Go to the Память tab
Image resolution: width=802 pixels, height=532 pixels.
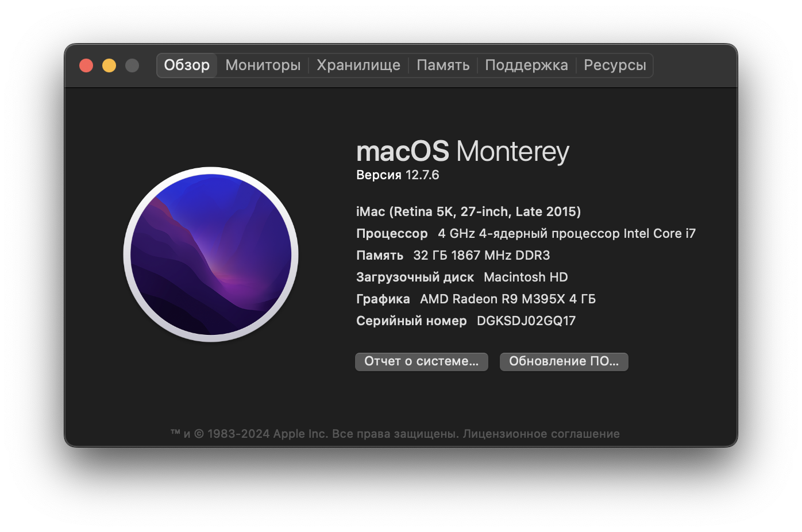pyautogui.click(x=443, y=65)
